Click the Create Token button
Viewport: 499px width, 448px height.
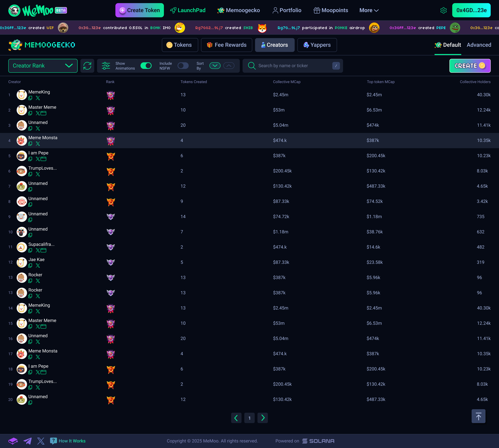(139, 10)
